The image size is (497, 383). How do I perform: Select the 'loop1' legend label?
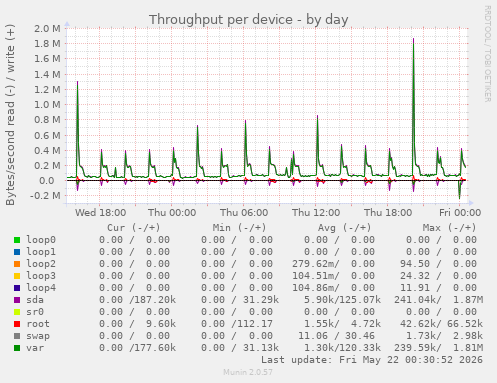pos(41,252)
